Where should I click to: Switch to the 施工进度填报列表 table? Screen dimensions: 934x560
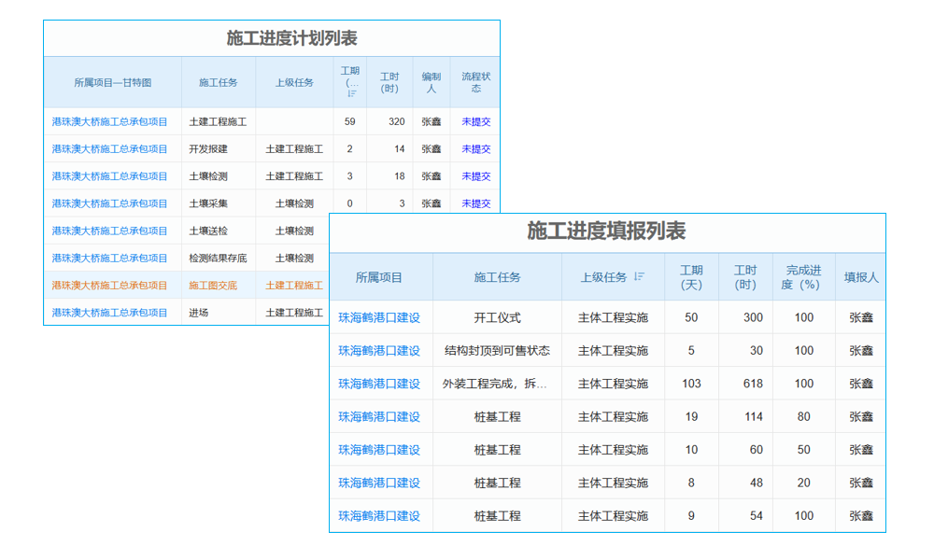click(x=607, y=232)
